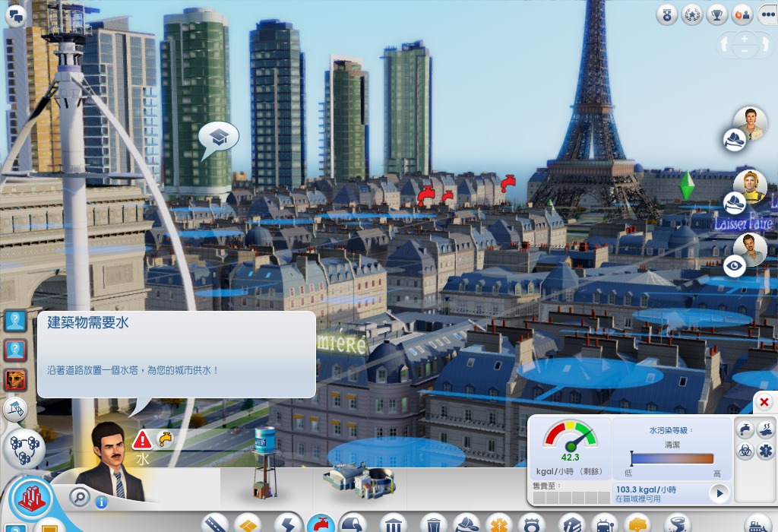Image resolution: width=778 pixels, height=532 pixels.
Task: Open the blue info icon
Action: coord(101,502)
